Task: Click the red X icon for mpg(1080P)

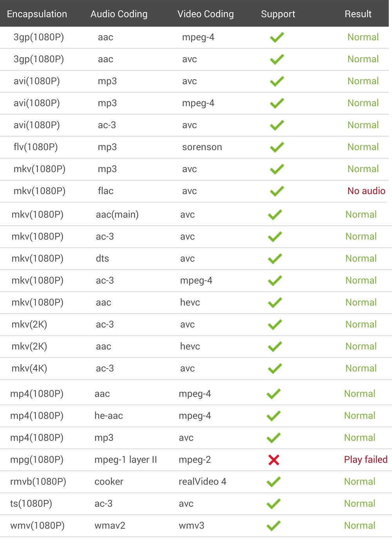Action: point(274,460)
